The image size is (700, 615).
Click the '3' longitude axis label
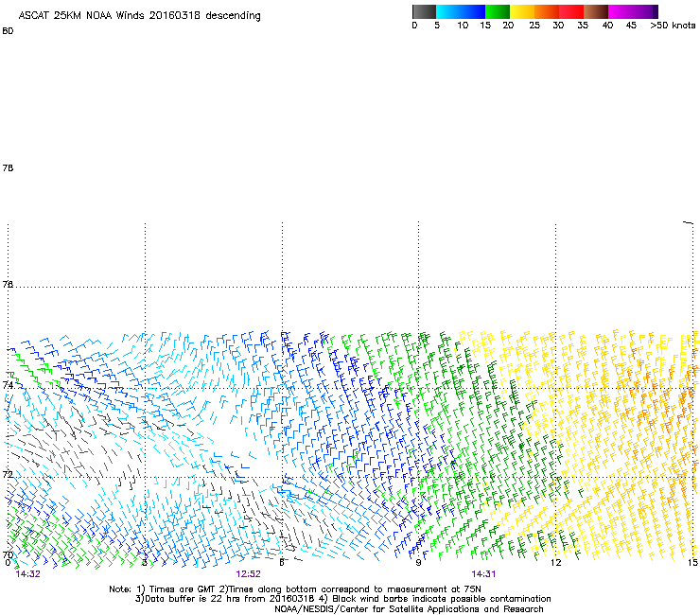[144, 562]
